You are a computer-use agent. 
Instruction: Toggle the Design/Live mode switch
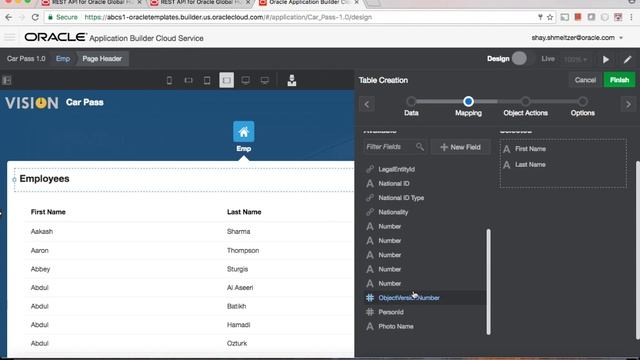[x=519, y=59]
